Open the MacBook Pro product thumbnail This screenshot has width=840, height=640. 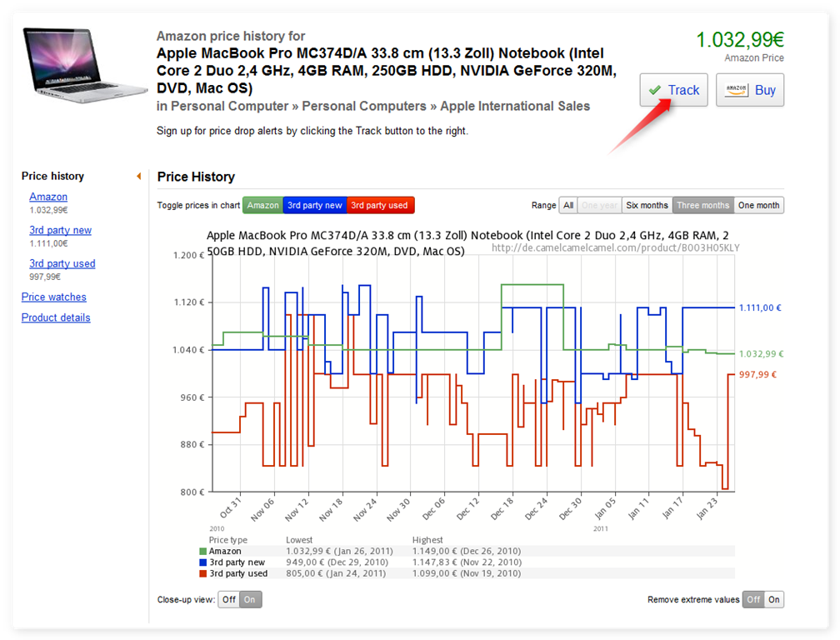(x=85, y=65)
